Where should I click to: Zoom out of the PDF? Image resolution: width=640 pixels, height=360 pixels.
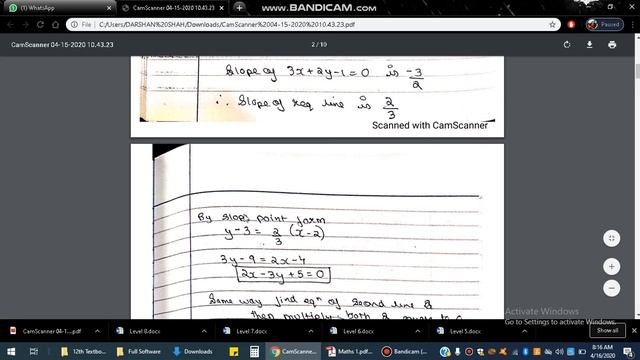coord(611,288)
